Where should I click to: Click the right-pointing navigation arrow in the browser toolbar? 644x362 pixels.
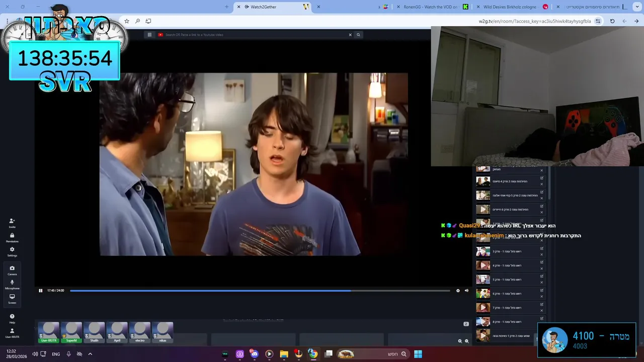636,21
